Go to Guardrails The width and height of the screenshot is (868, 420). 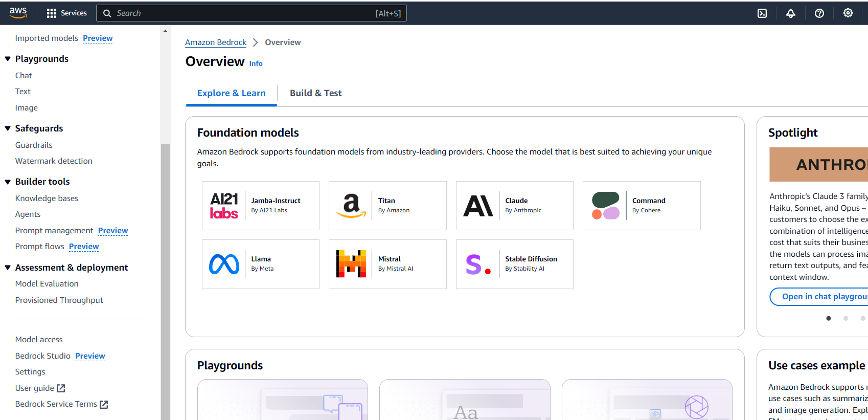click(34, 145)
